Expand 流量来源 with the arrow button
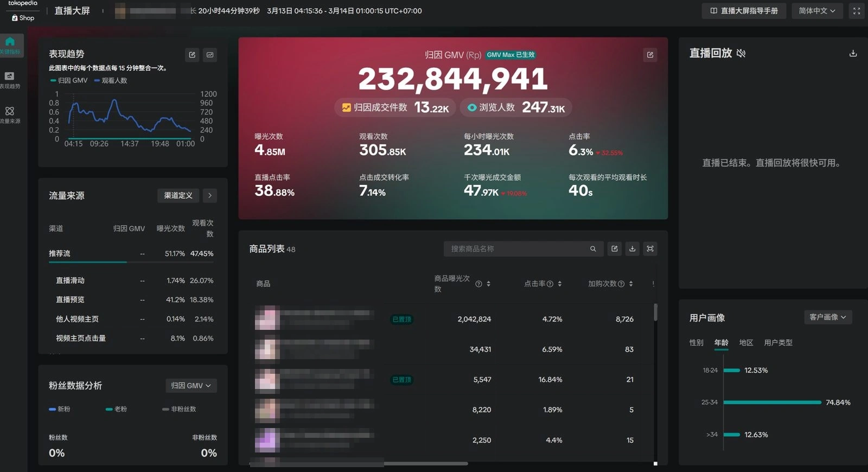Viewport: 868px width, 472px height. pyautogui.click(x=210, y=195)
